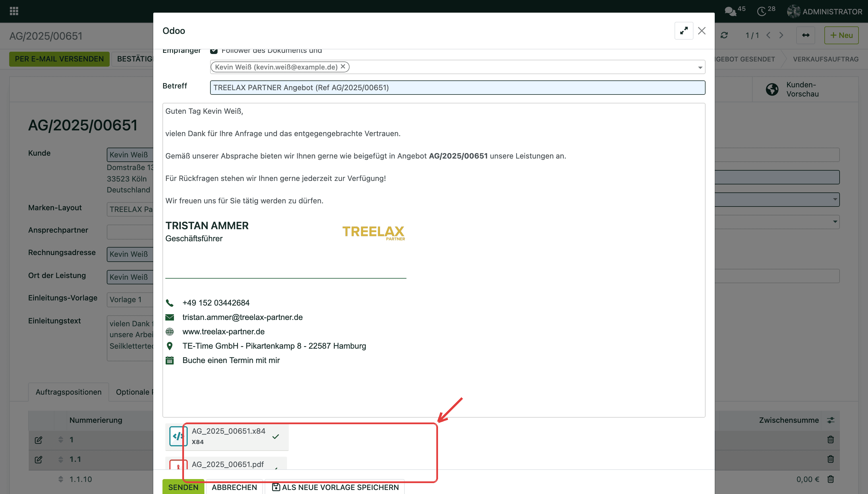The height and width of the screenshot is (494, 868).
Task: Send the email with SENDEN
Action: (x=183, y=487)
